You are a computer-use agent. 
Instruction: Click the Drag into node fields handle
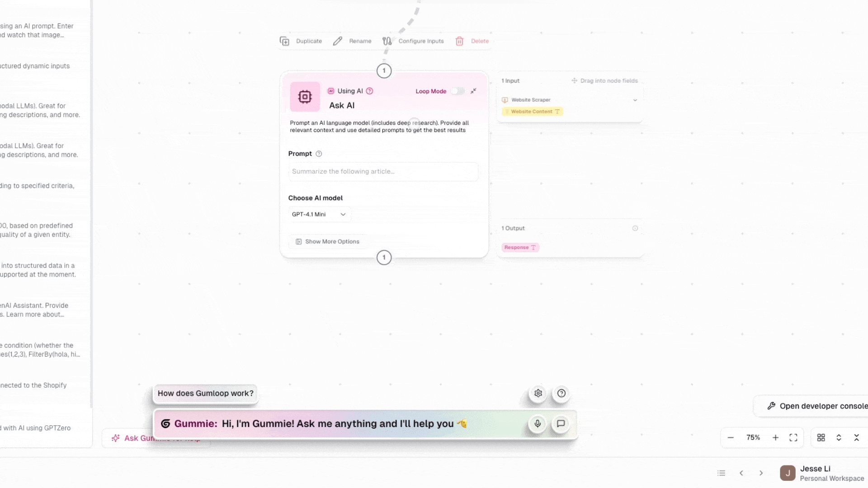click(604, 81)
